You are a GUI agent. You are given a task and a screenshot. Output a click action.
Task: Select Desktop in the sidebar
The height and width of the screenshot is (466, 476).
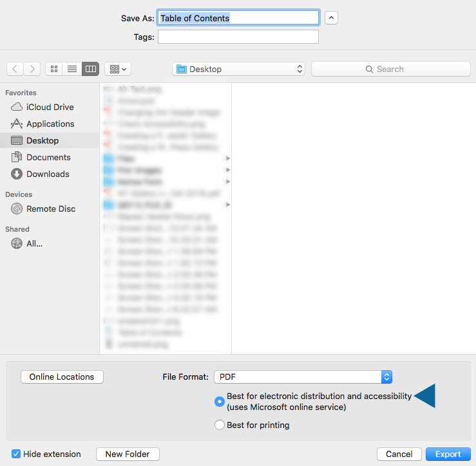click(x=50, y=140)
